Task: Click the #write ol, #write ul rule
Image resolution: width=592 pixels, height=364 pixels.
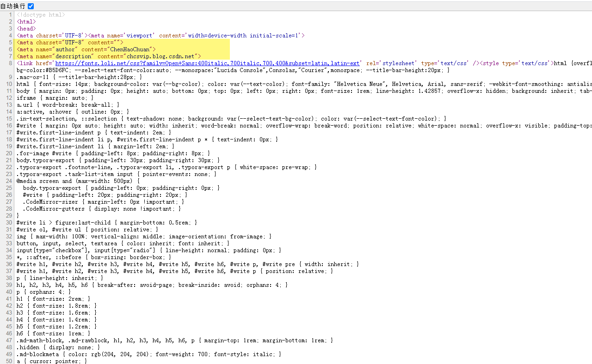Action: click(x=87, y=230)
